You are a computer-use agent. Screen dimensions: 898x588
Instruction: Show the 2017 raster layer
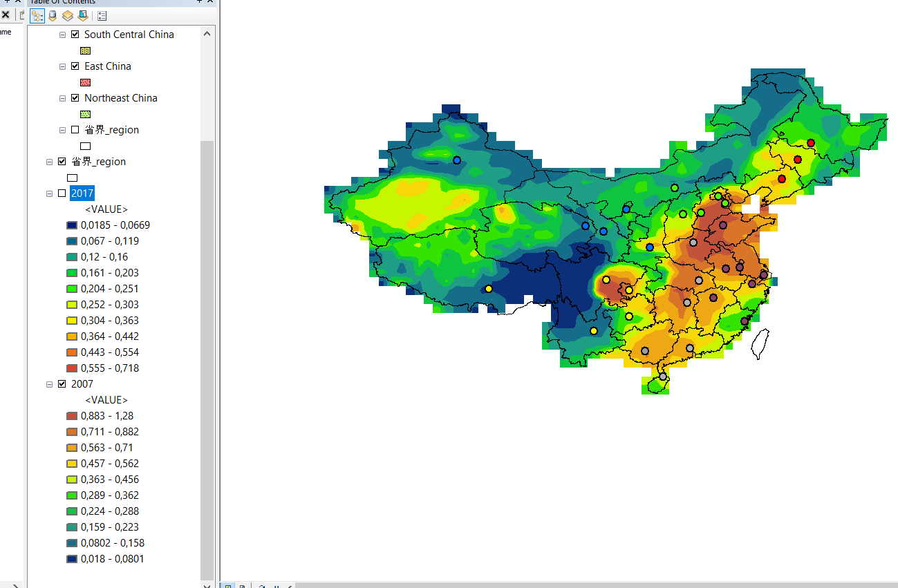click(x=62, y=193)
